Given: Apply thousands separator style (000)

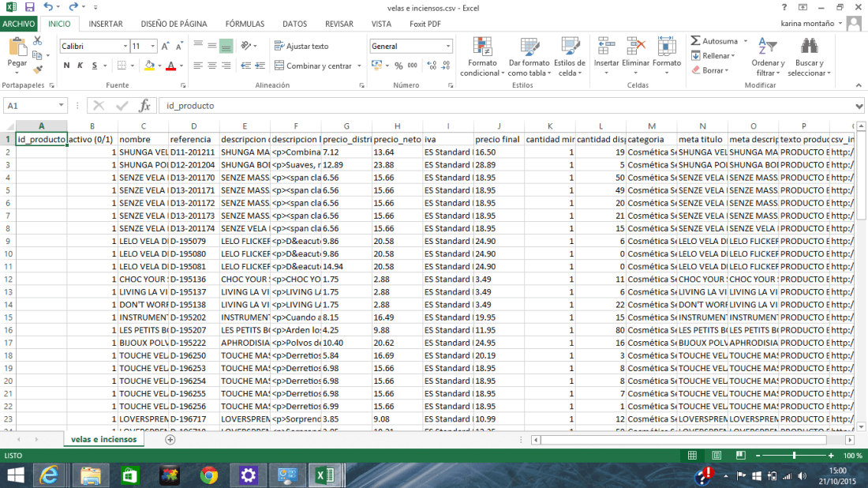Looking at the screenshot, I should [413, 66].
